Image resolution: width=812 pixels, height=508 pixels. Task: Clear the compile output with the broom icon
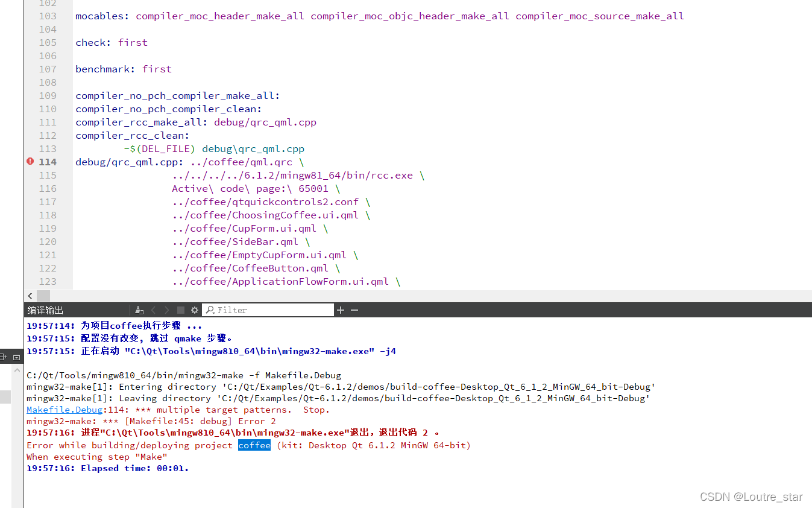(139, 310)
